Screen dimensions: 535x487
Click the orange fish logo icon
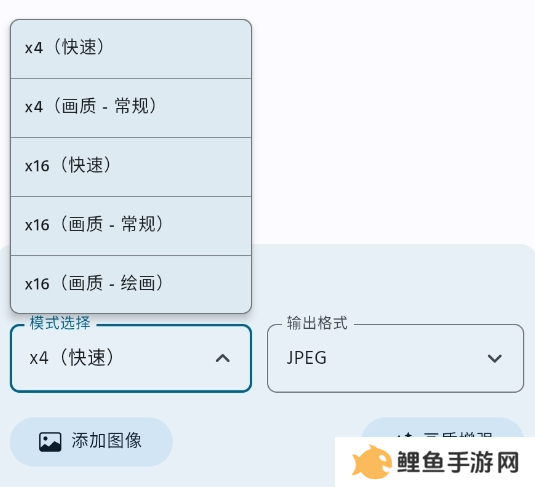372,461
